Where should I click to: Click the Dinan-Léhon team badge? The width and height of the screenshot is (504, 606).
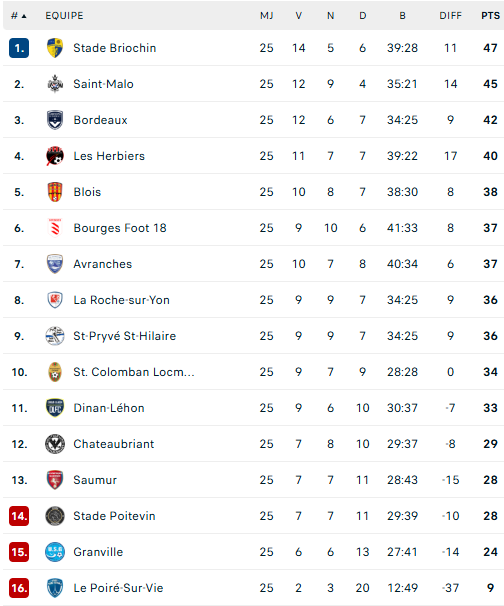pos(54,408)
